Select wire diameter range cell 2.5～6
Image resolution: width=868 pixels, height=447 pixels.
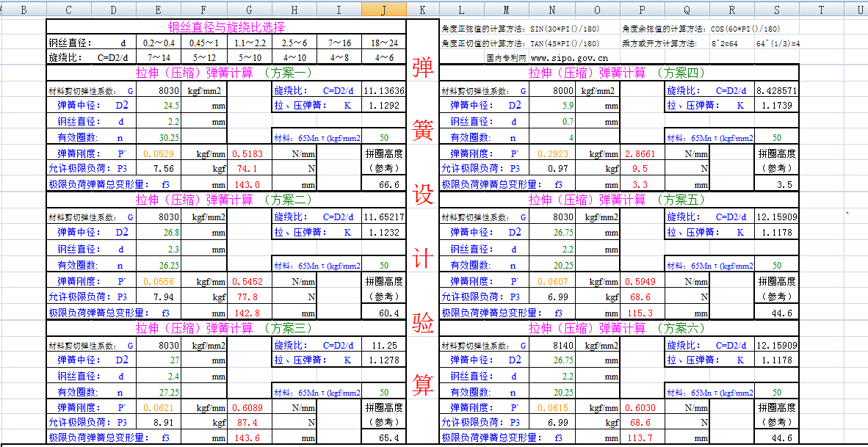pos(294,43)
